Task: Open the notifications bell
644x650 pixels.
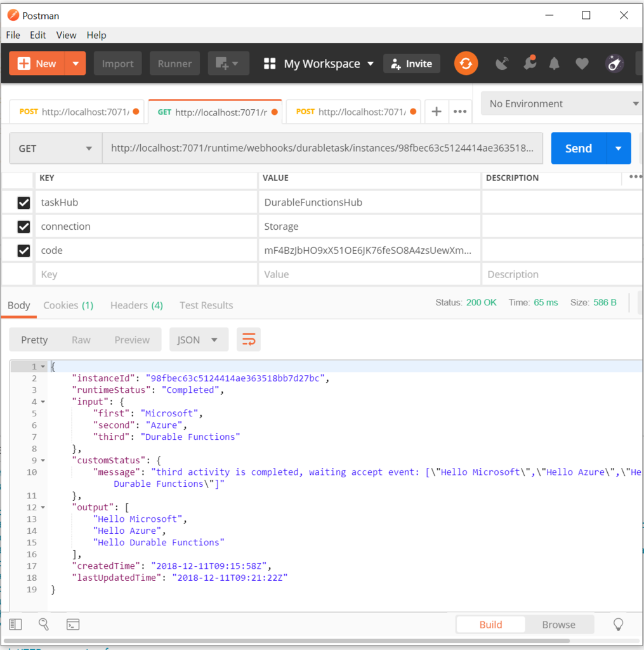Action: tap(554, 63)
